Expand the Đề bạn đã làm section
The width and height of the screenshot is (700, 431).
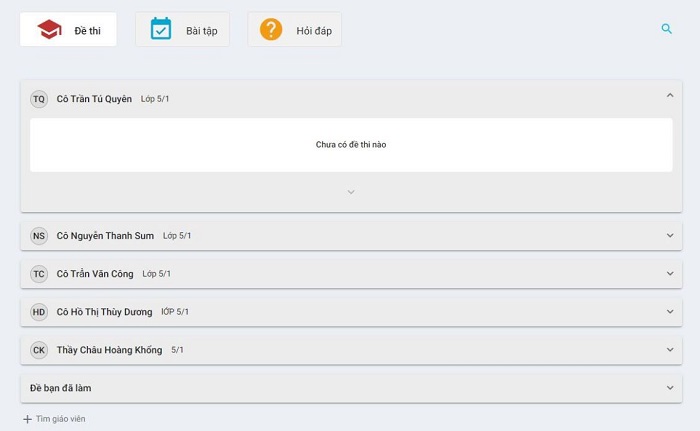(670, 388)
